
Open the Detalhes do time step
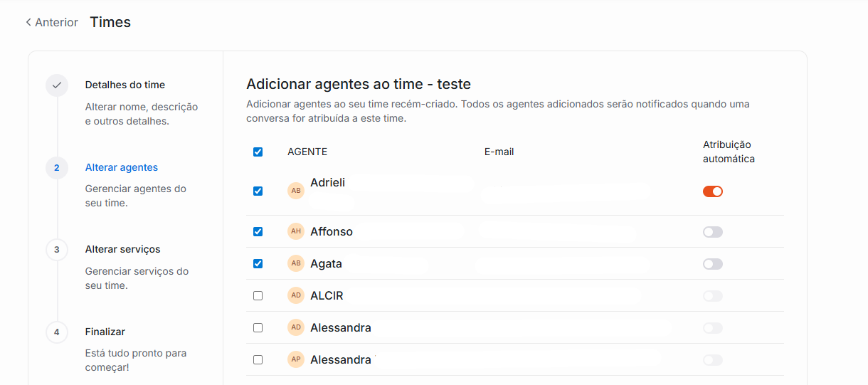coord(125,85)
